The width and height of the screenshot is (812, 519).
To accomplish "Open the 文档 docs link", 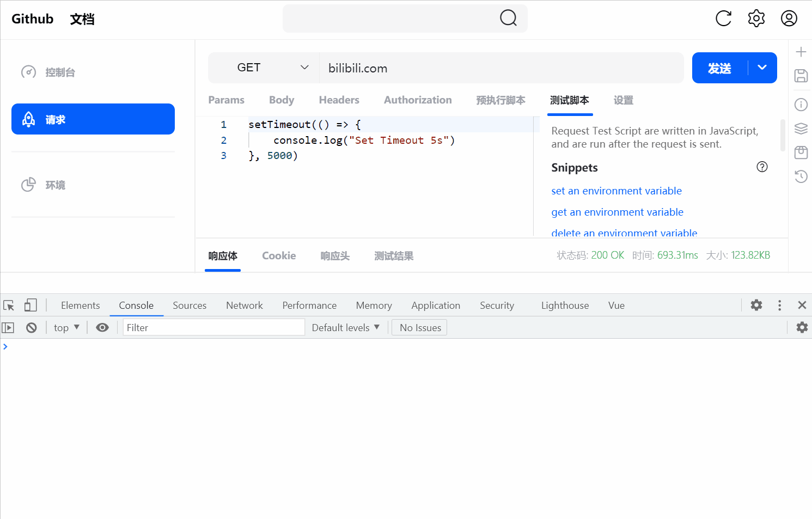I will click(x=82, y=19).
